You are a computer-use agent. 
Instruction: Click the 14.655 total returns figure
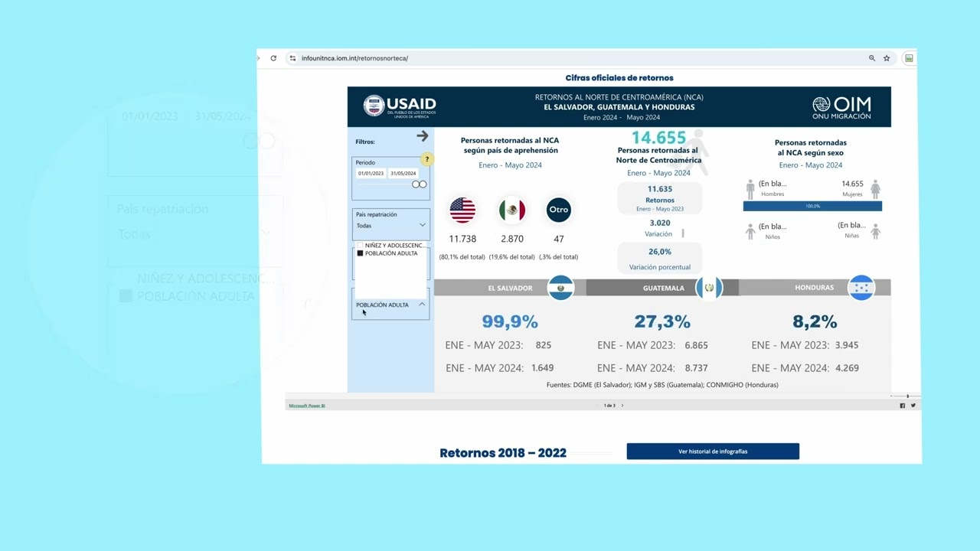pyautogui.click(x=658, y=138)
